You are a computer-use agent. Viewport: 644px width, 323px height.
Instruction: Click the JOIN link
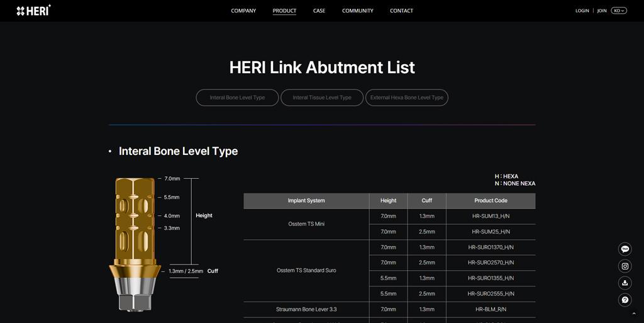(x=602, y=11)
